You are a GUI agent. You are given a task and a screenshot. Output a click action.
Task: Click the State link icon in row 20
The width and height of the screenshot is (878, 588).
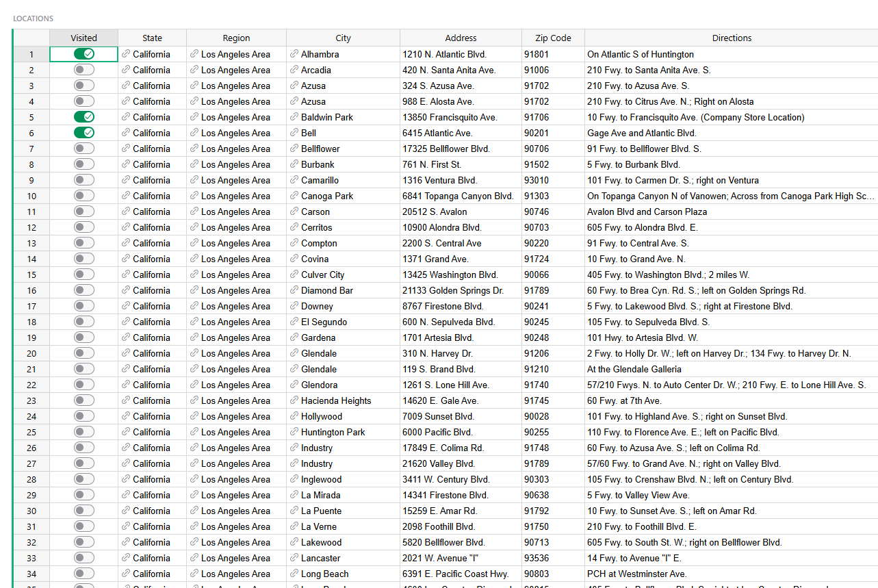126,353
